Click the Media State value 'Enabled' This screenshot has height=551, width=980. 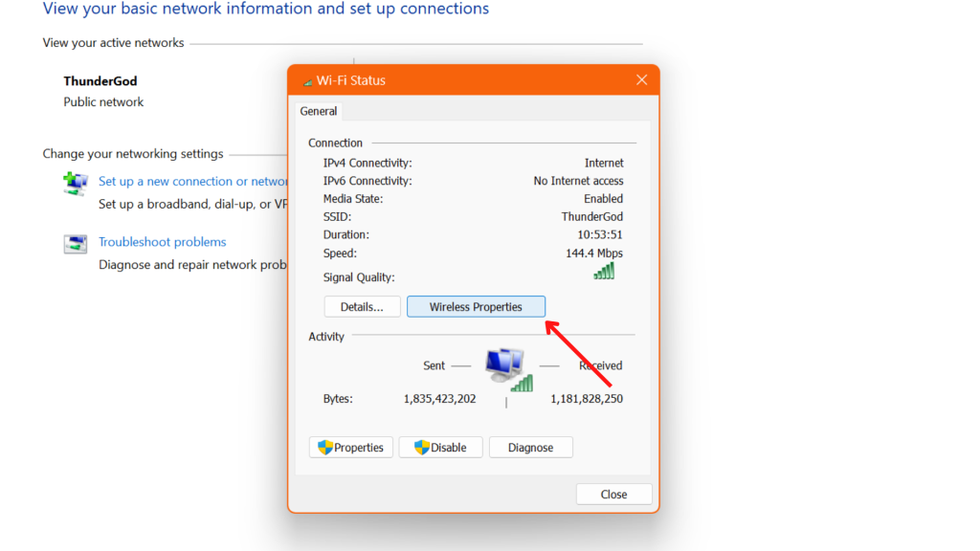tap(603, 199)
